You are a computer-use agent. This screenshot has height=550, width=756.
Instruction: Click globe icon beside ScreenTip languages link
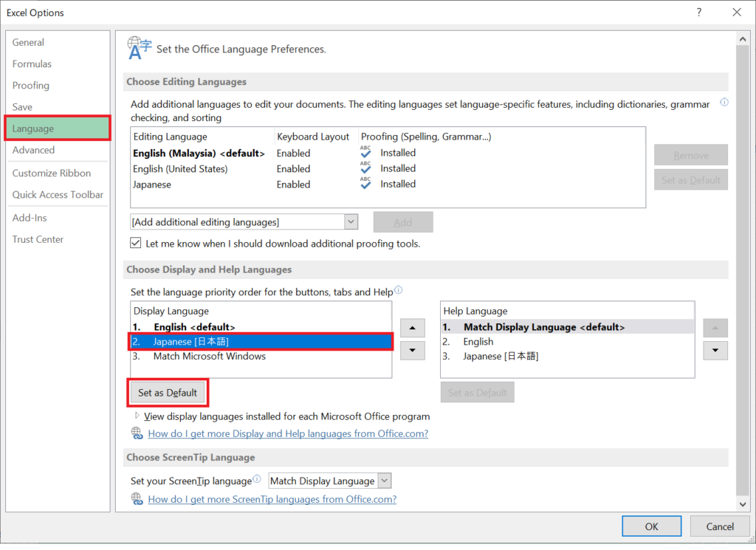click(x=137, y=498)
